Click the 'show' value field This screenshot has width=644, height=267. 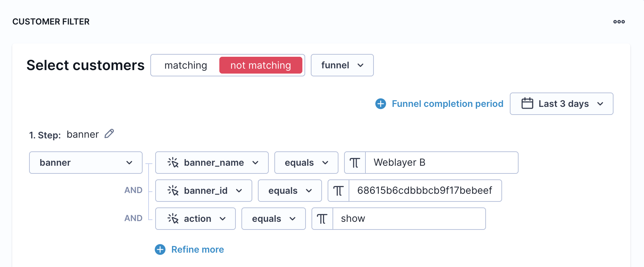(x=409, y=219)
